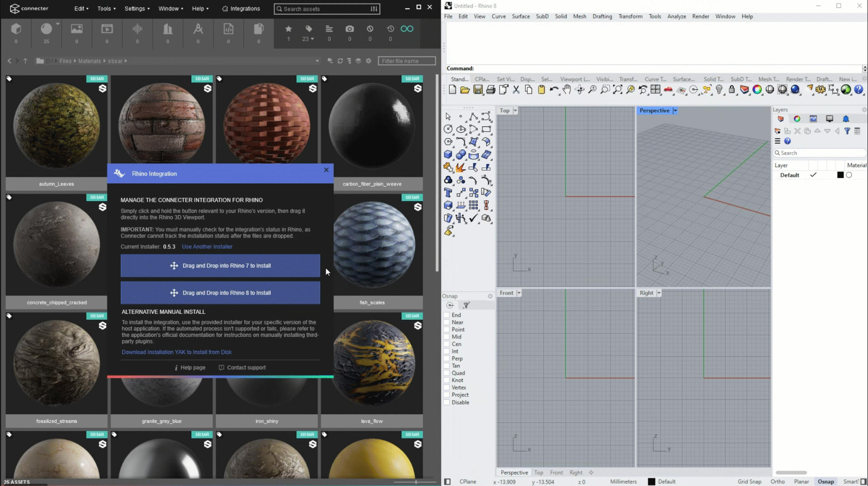Image resolution: width=868 pixels, height=486 pixels.
Task: Click the light bulb Hide objects icon
Action: pos(719,89)
